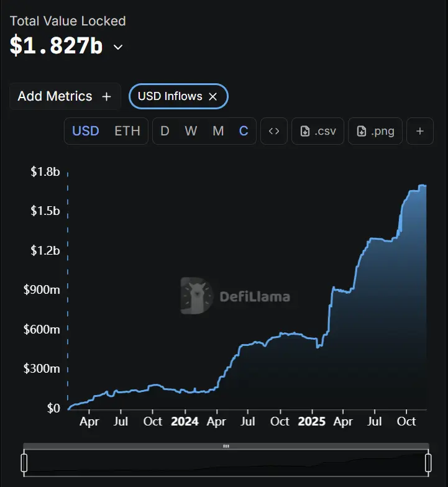Viewport: 448px width, 487px height.
Task: Click right handle of time range slider
Action: click(x=428, y=463)
